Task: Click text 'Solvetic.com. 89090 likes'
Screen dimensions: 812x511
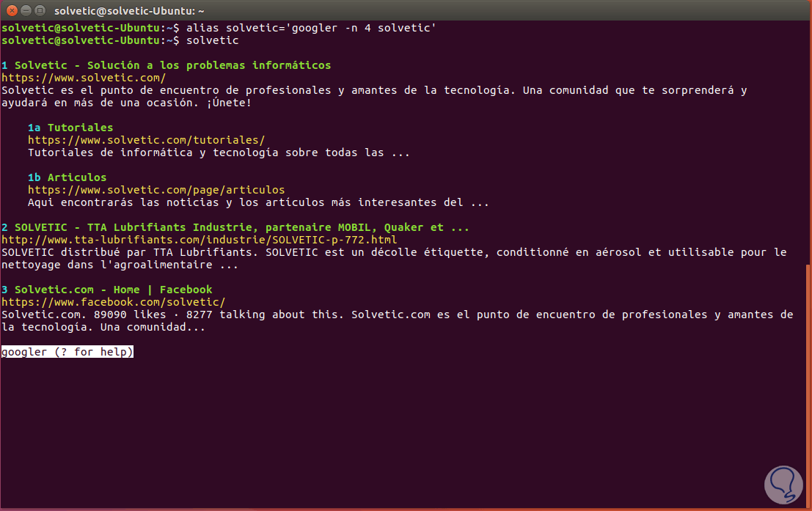Action: pos(84,315)
